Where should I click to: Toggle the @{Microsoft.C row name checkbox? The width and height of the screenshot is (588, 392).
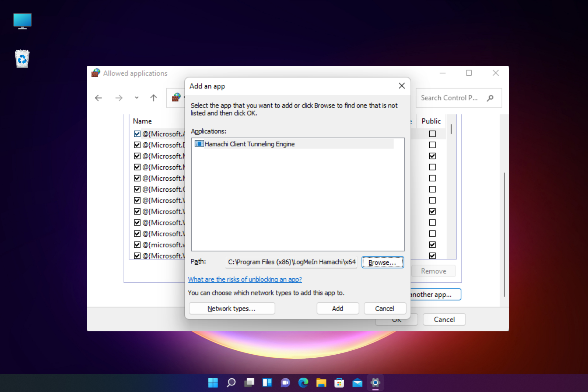[x=137, y=189]
